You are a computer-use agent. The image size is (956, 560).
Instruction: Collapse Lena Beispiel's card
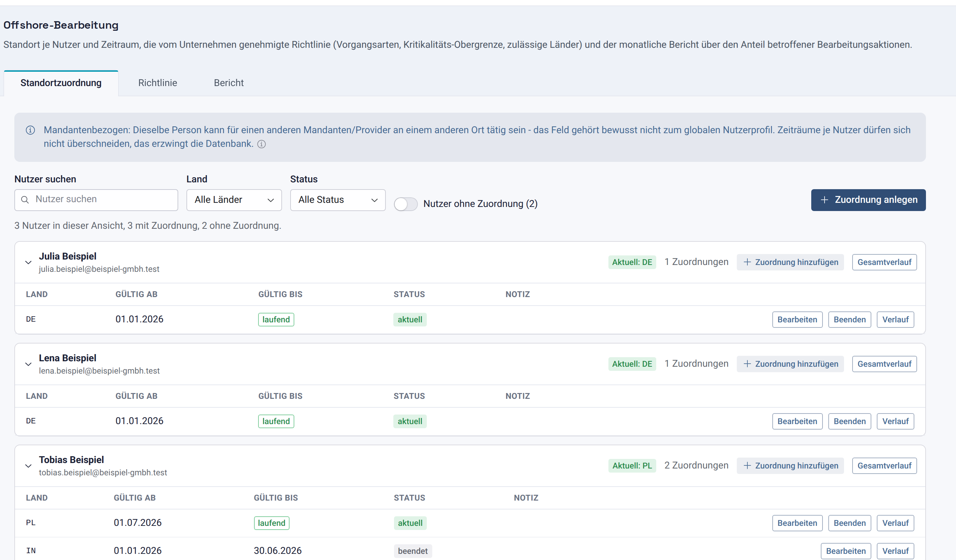(x=28, y=364)
